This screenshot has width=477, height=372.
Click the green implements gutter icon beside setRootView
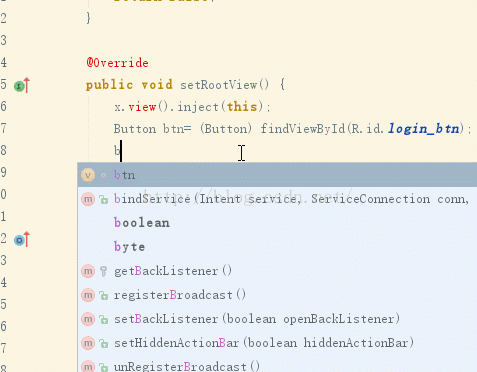(19, 86)
